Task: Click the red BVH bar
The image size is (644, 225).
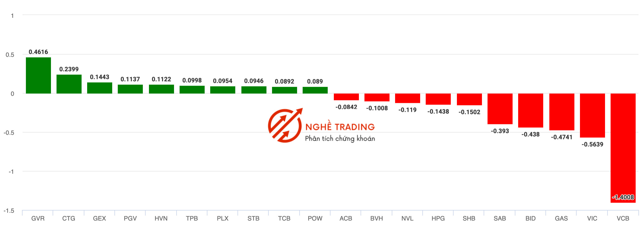Action: 377,97
